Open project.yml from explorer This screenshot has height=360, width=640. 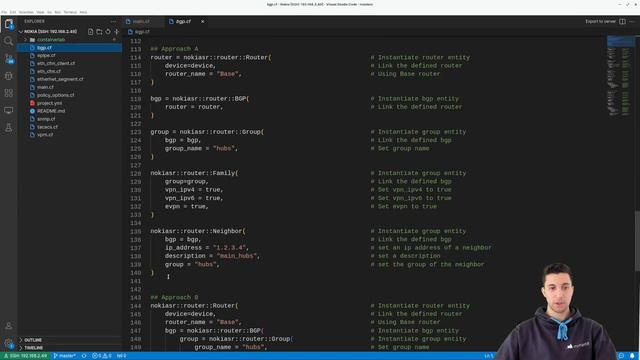[50, 103]
